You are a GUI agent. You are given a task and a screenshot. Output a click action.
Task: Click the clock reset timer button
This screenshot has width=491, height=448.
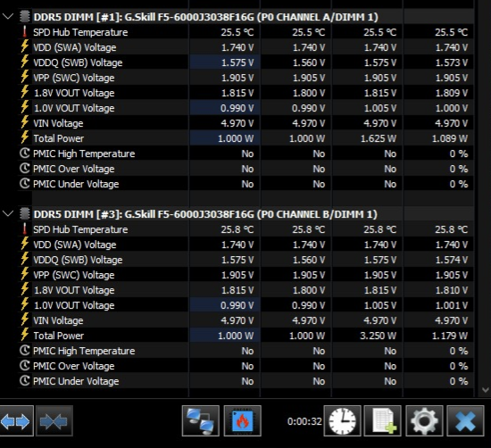[342, 421]
